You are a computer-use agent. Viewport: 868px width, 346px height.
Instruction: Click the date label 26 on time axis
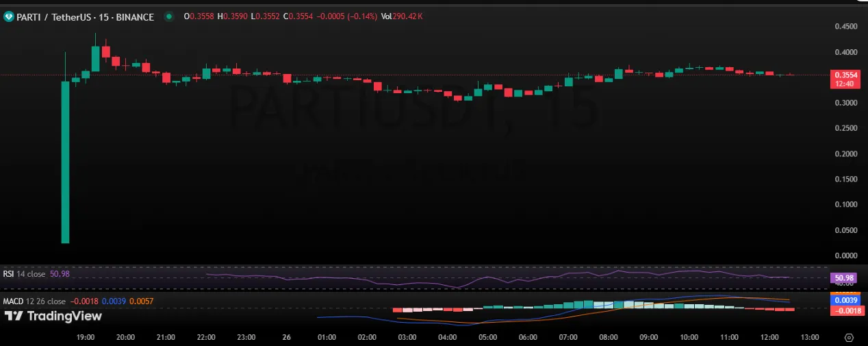(x=287, y=338)
